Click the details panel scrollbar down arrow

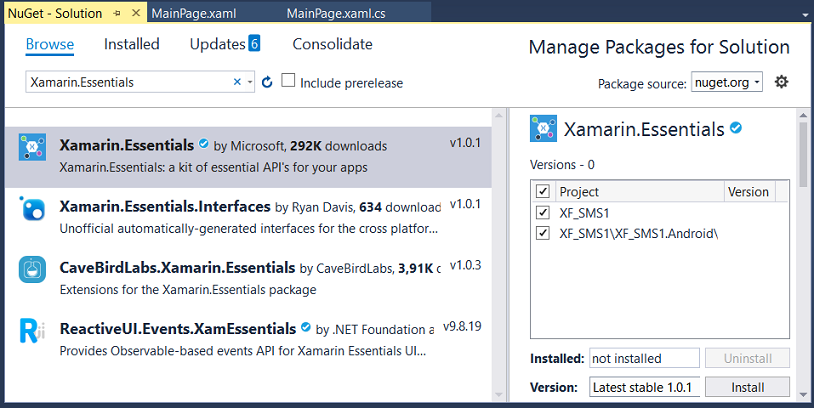(803, 395)
